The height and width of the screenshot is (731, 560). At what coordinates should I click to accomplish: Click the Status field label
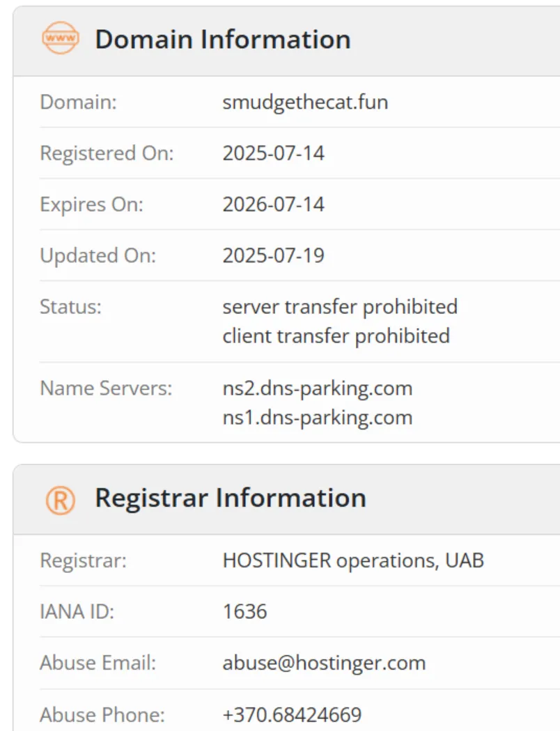(x=70, y=307)
